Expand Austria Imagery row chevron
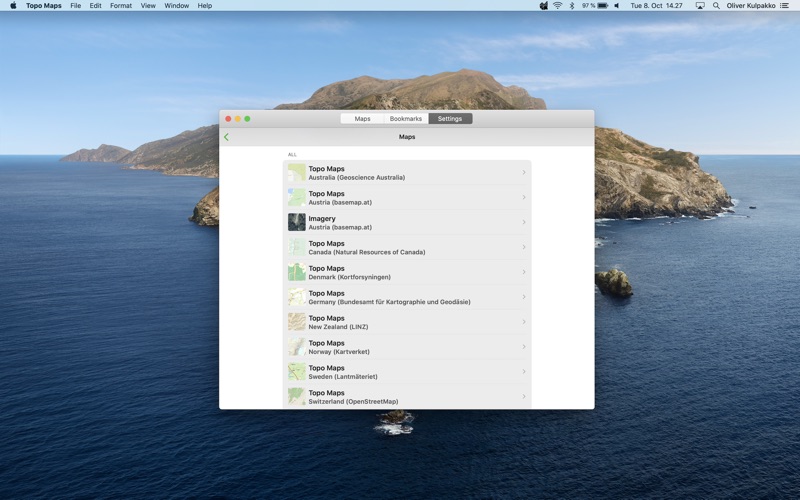Screen dimensions: 800x500 coord(524,222)
